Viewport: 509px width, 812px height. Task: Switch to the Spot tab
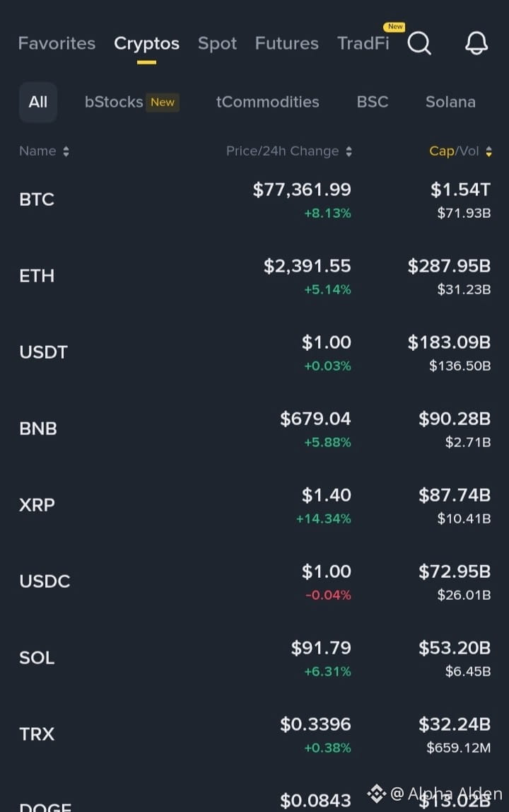(x=217, y=44)
